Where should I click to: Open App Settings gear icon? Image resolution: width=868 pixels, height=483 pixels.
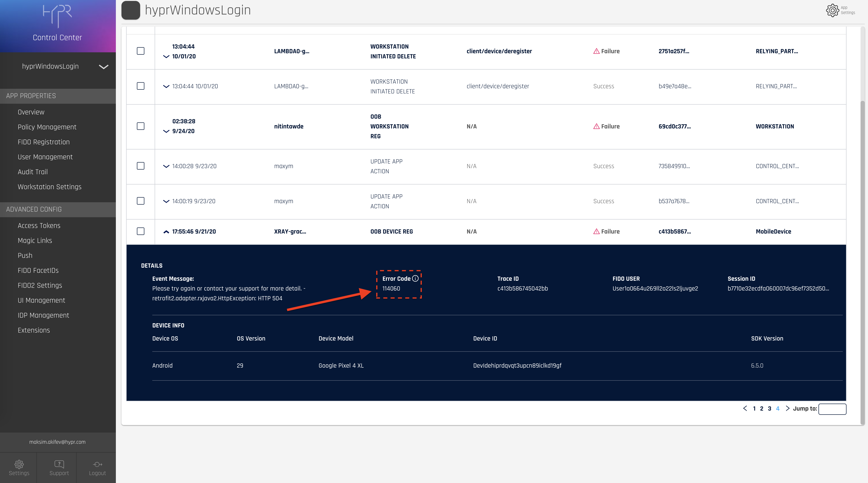(x=832, y=10)
